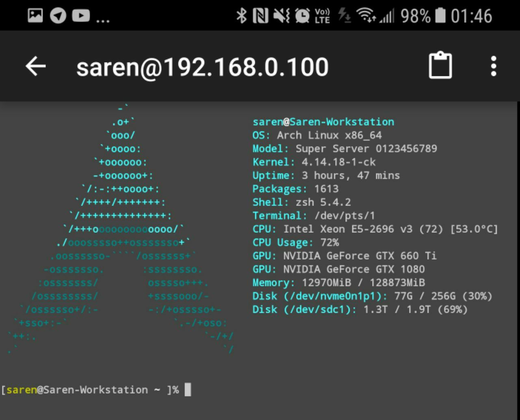Tap the Telegram notification icon
520x420 pixels.
(x=58, y=16)
